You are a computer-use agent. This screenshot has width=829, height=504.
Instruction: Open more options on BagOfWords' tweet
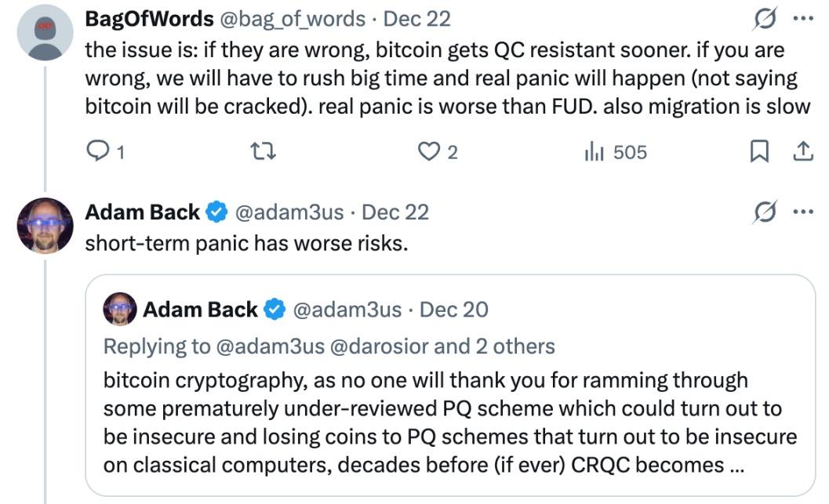tap(803, 19)
